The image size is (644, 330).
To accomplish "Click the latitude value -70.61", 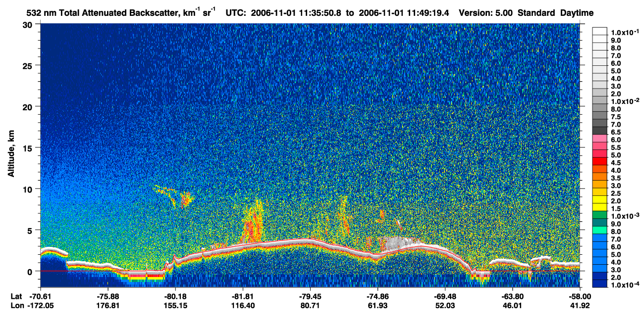I will pos(40,296).
